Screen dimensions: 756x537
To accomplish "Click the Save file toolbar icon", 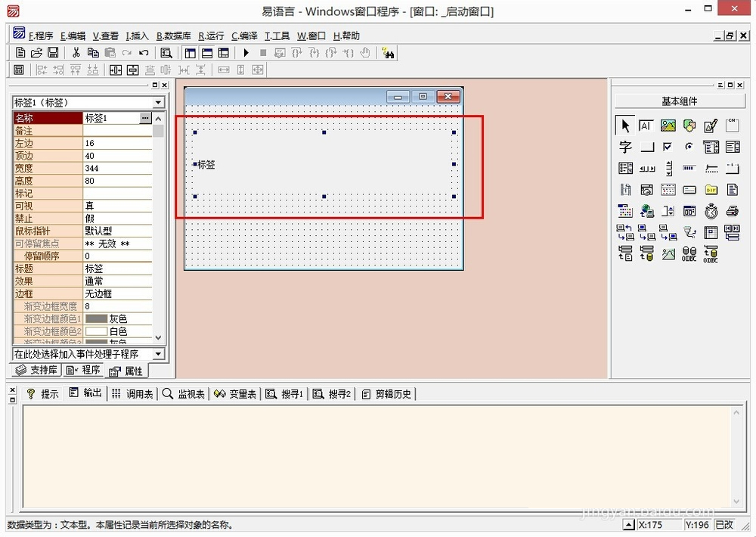I will pos(53,53).
